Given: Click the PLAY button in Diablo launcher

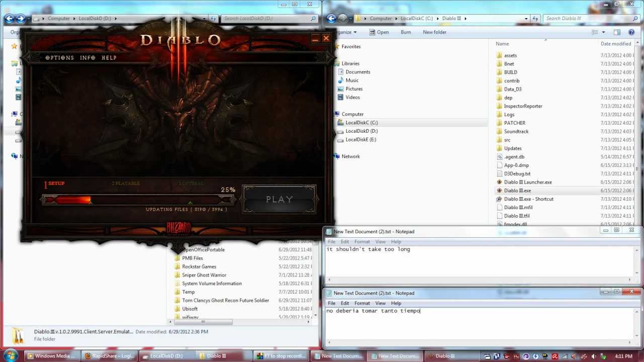Looking at the screenshot, I should pyautogui.click(x=279, y=200).
